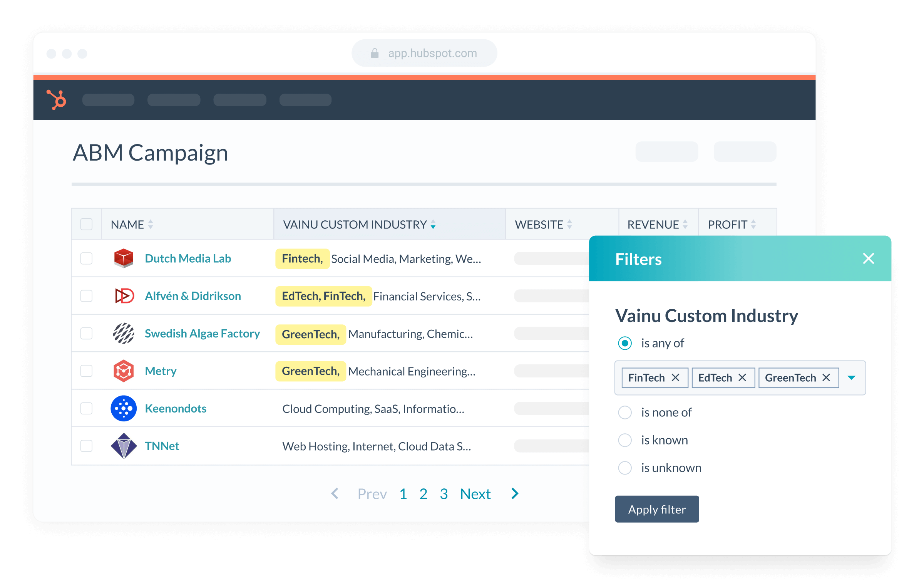Choose the "is unknown" radio option

tap(625, 468)
